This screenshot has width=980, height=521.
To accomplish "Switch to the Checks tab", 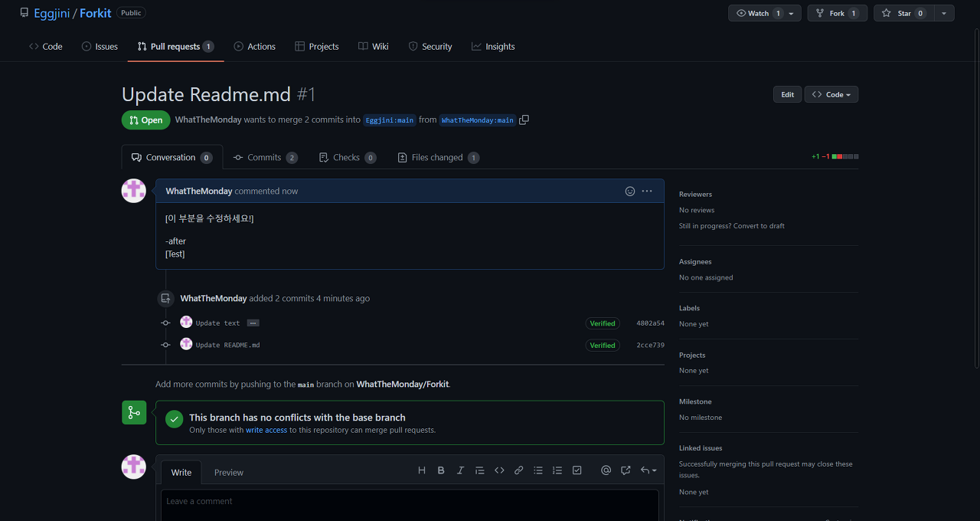I will point(348,157).
